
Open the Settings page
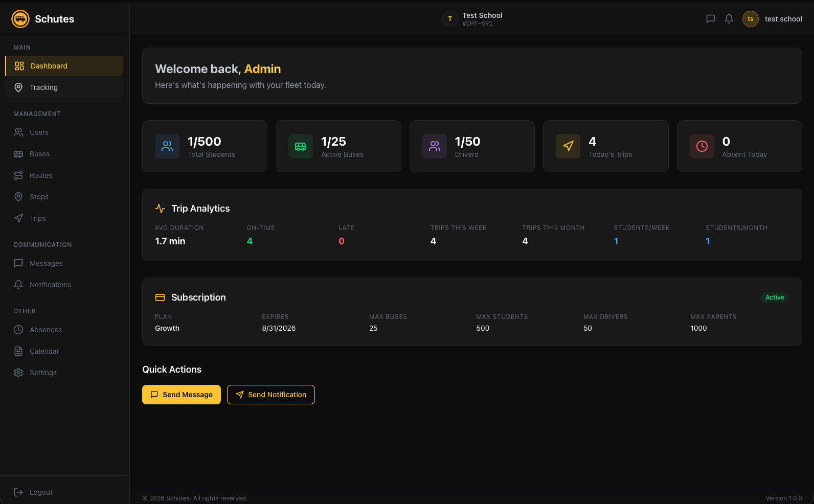pyautogui.click(x=64, y=373)
